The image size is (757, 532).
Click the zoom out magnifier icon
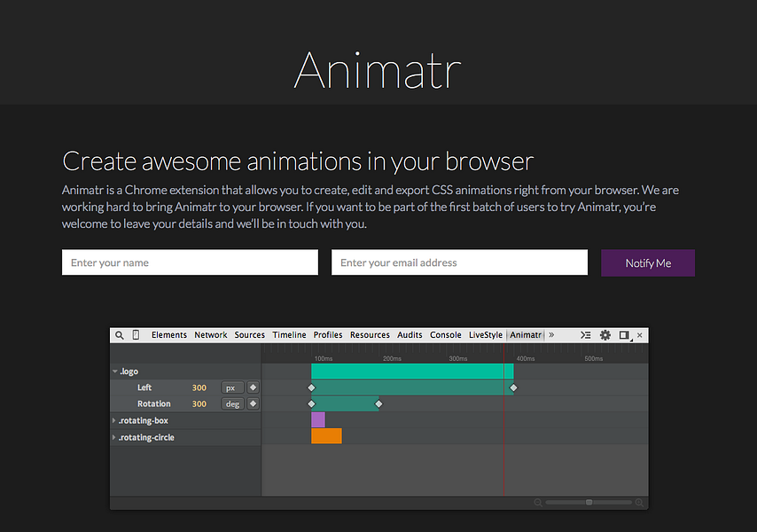(x=538, y=503)
